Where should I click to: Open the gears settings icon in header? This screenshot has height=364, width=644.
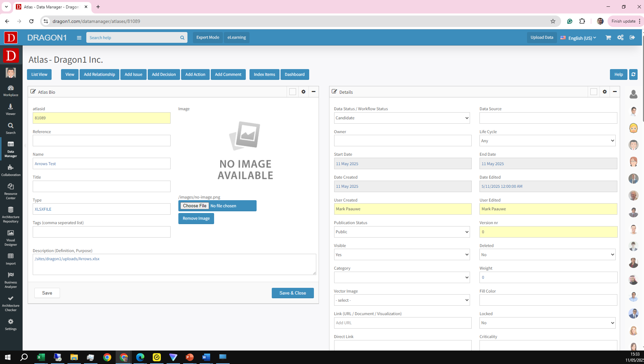click(620, 37)
